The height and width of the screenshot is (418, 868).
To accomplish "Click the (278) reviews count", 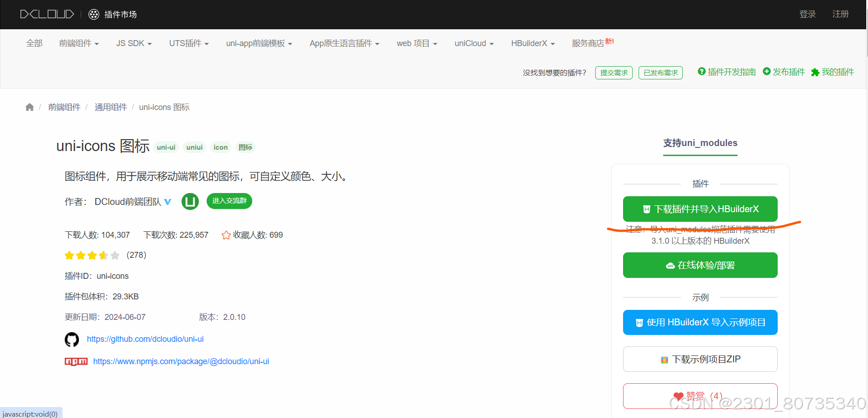I will 136,255.
